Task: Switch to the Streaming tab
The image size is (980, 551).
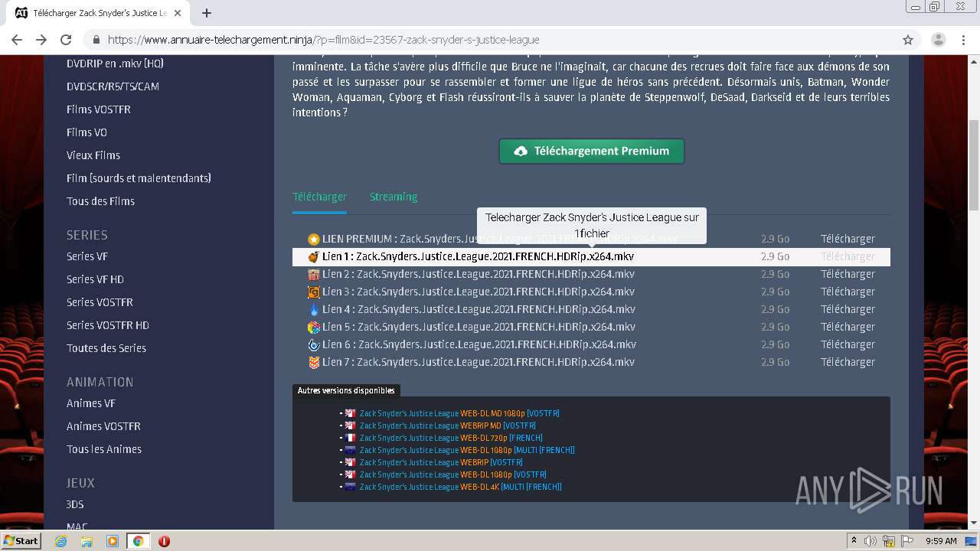Action: [394, 197]
